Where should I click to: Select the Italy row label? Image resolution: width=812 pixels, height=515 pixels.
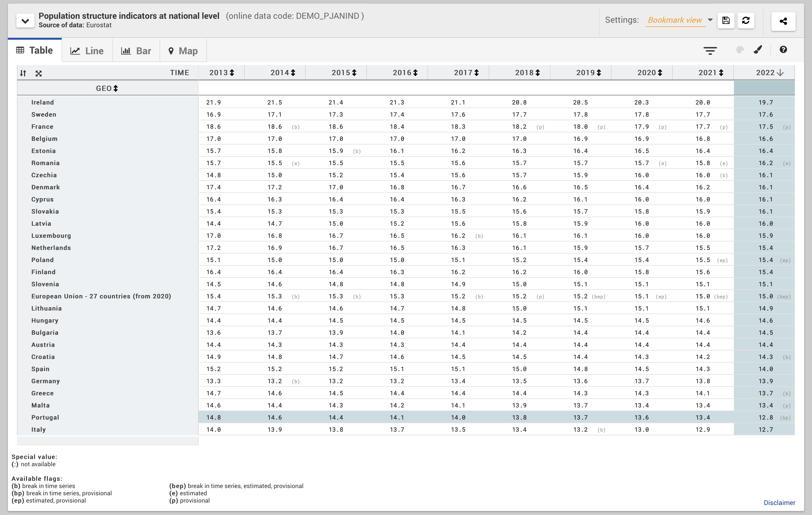click(x=38, y=430)
